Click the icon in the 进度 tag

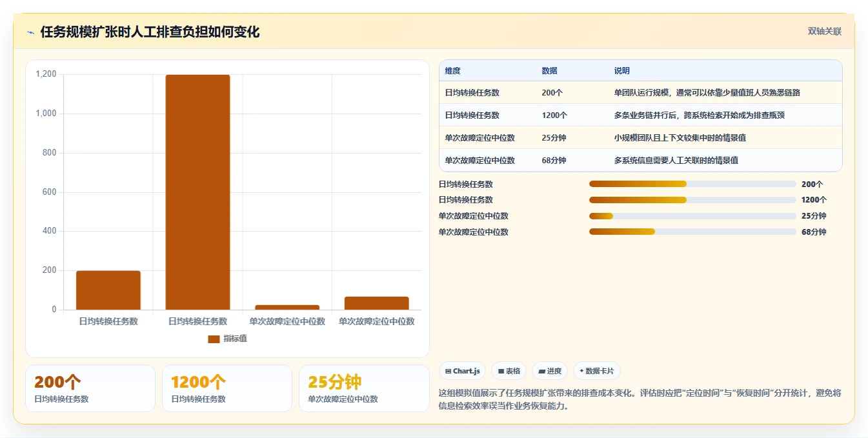[541, 371]
